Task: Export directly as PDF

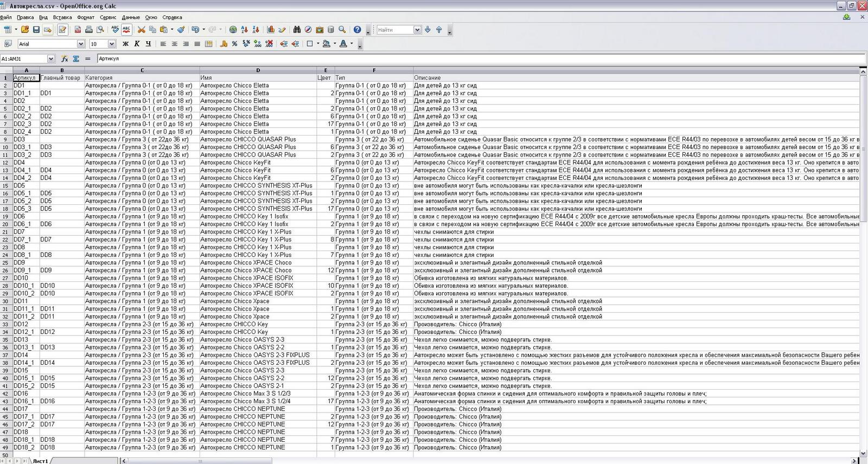Action: (x=78, y=30)
